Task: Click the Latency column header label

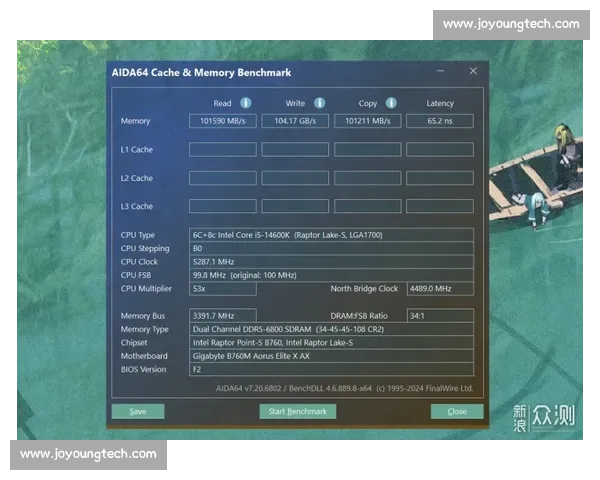Action: click(440, 103)
